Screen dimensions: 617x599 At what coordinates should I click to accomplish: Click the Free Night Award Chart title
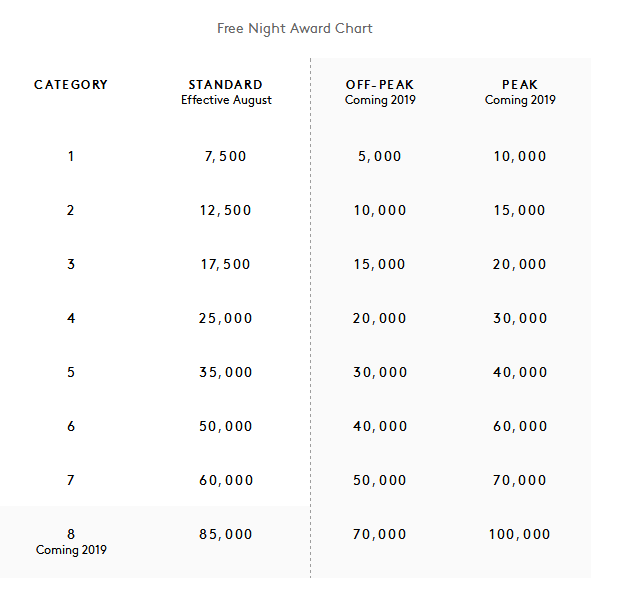coord(295,29)
